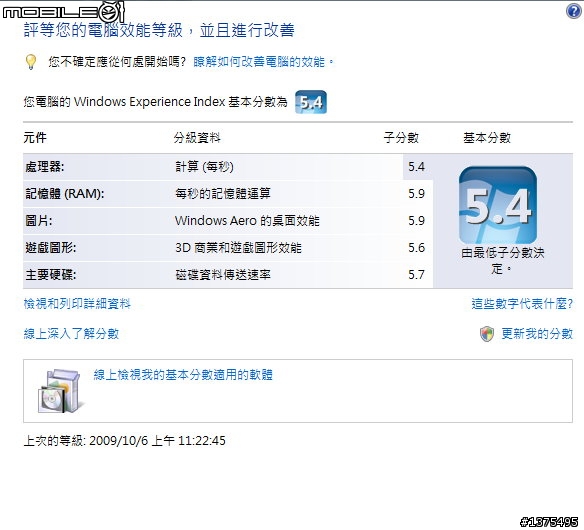
Task: Click 3D 商業和遊戲圖形效能 description
Action: (238, 248)
